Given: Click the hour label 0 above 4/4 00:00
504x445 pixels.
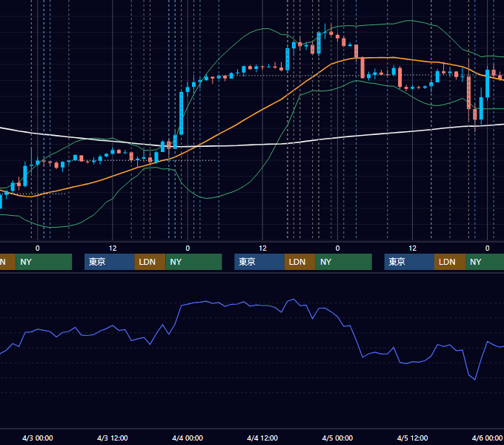Looking at the screenshot, I should 188,248.
